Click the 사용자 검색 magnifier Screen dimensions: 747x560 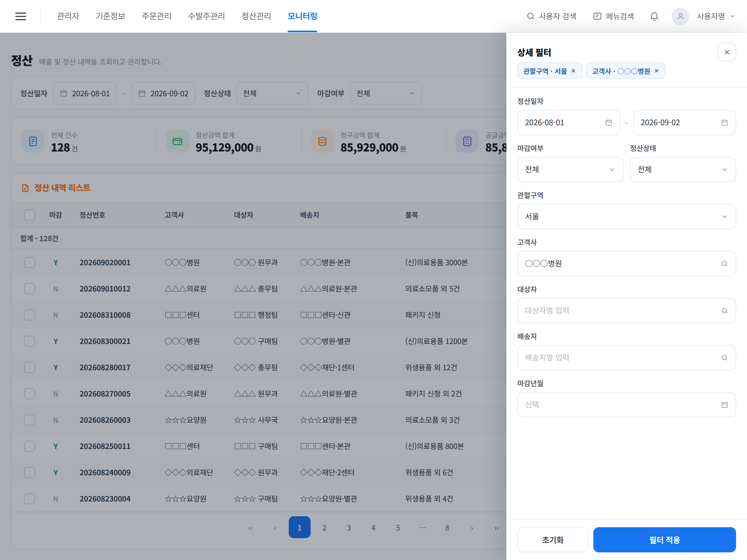[530, 16]
